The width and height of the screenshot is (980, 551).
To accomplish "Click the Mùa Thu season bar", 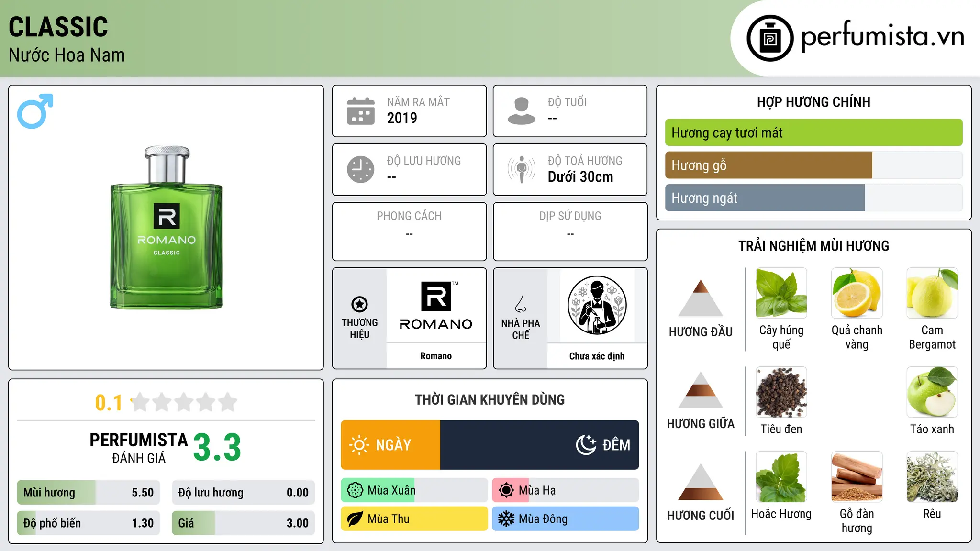I will click(414, 519).
